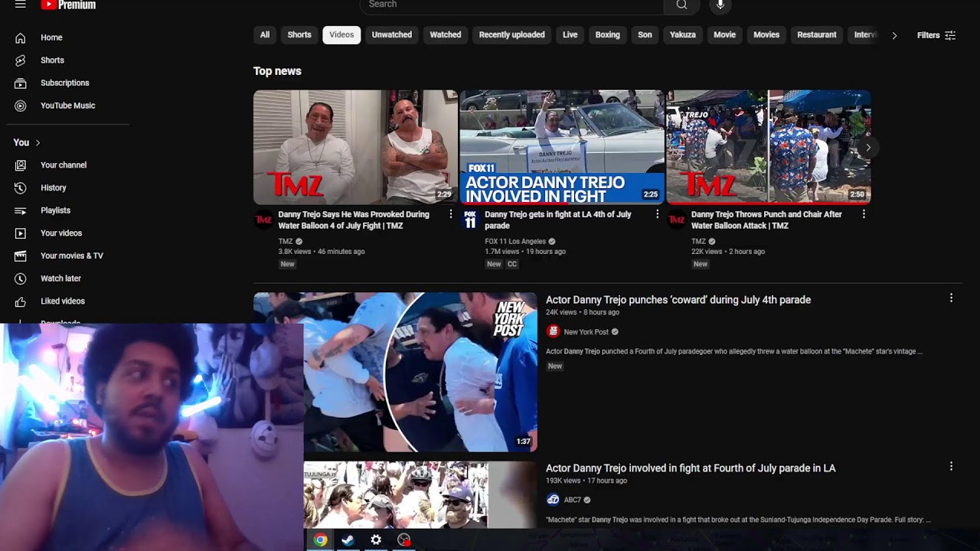Open YouTube Music from sidebar
Viewport: 980px width, 551px height.
(x=68, y=106)
